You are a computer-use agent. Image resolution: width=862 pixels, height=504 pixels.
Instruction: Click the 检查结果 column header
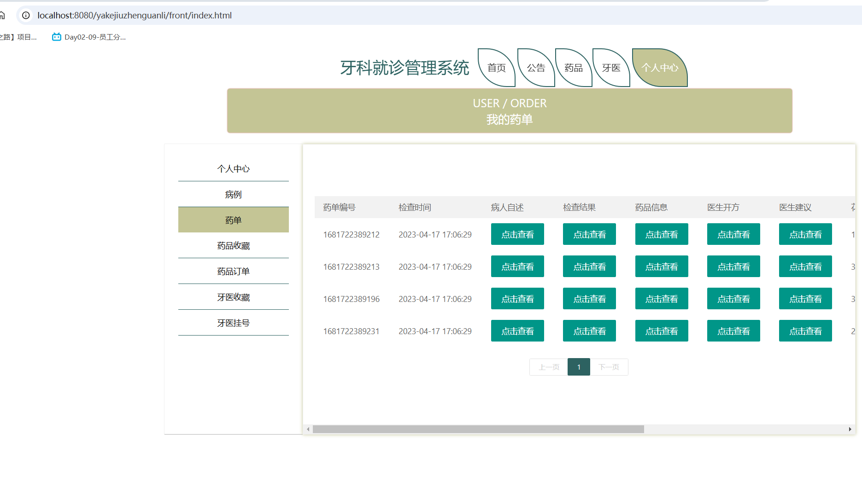click(x=580, y=207)
